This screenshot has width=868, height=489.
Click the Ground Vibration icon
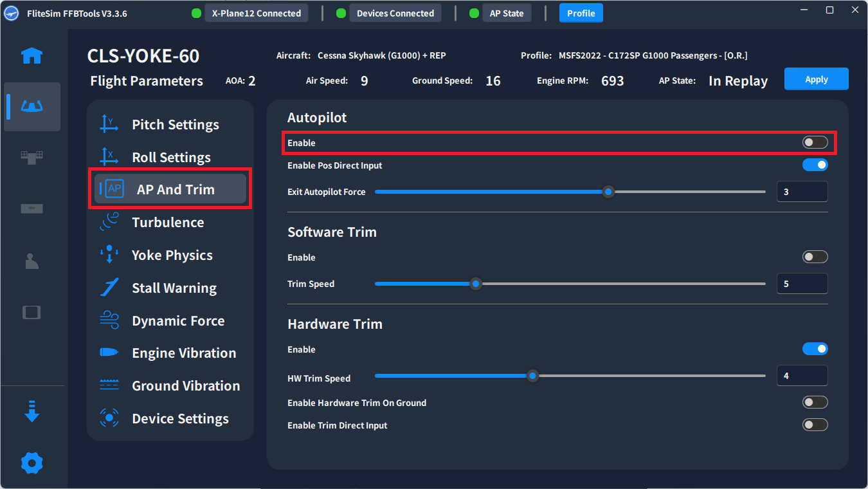pos(109,385)
